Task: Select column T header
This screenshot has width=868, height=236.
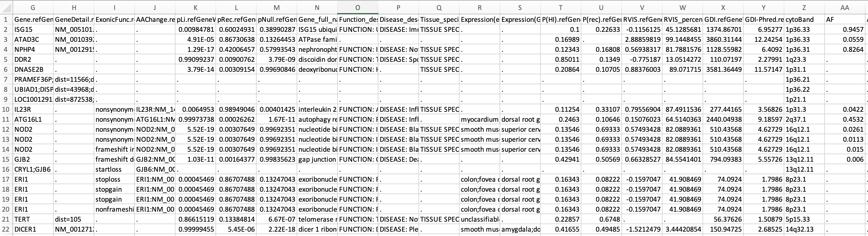Action: 560,7
